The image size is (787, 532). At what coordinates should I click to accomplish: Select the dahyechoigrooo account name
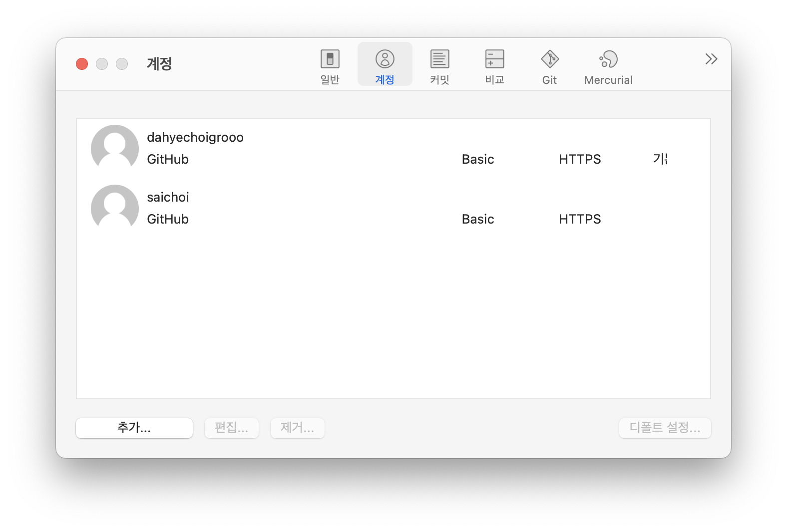click(x=195, y=137)
